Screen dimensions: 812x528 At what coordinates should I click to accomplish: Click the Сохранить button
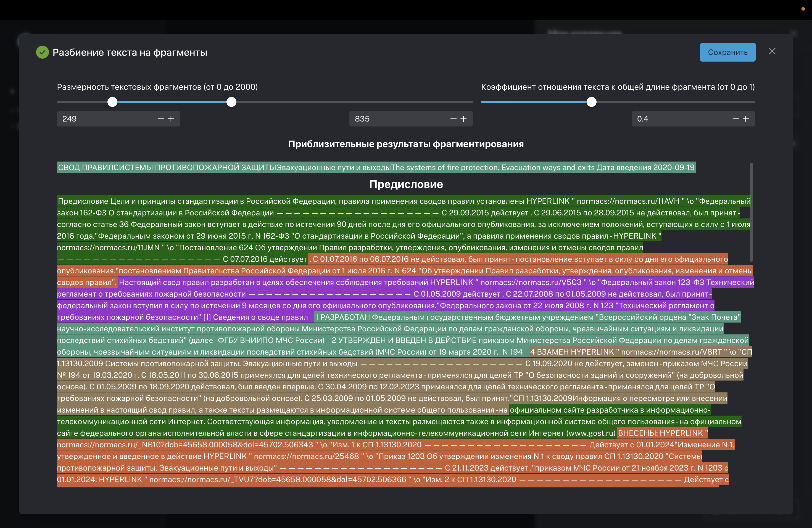click(727, 52)
